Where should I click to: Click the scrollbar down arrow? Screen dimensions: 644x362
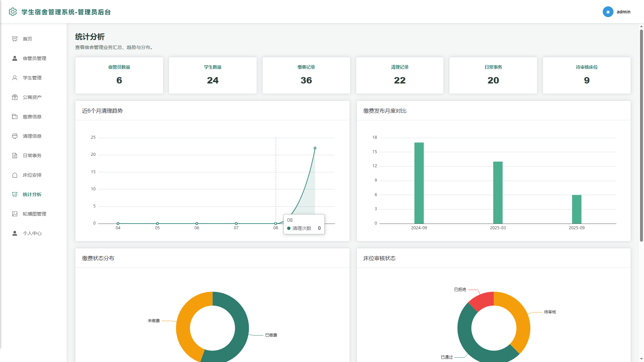(x=641, y=359)
